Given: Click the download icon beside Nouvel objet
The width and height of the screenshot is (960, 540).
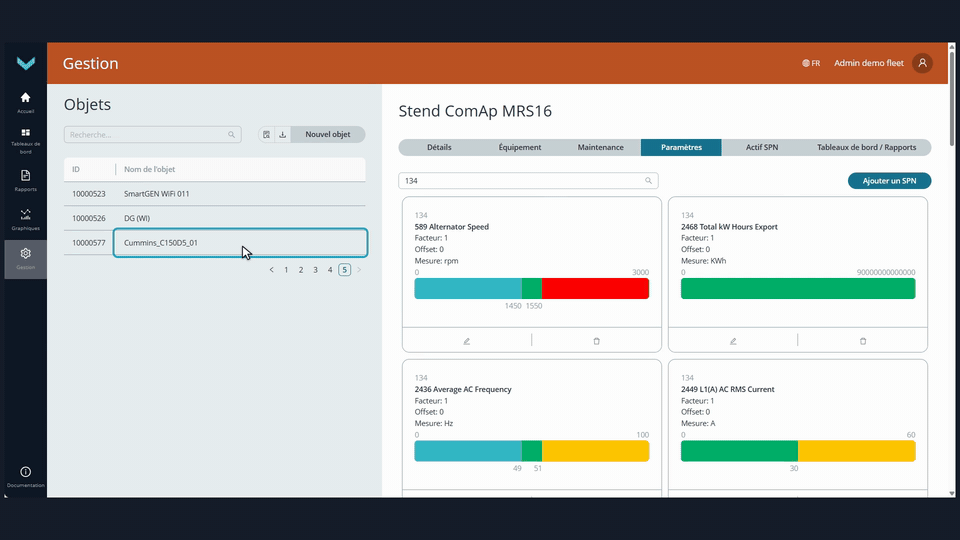Looking at the screenshot, I should pyautogui.click(x=282, y=135).
